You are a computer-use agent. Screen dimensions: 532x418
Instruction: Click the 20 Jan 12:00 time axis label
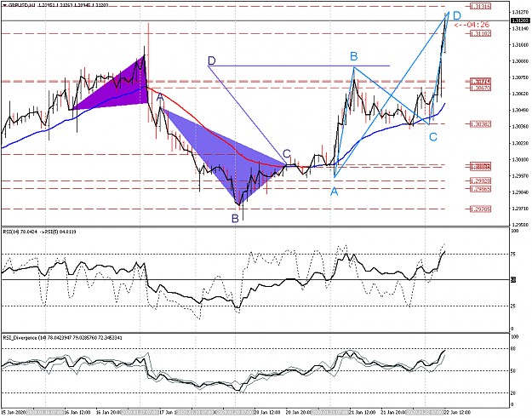coord(268,412)
